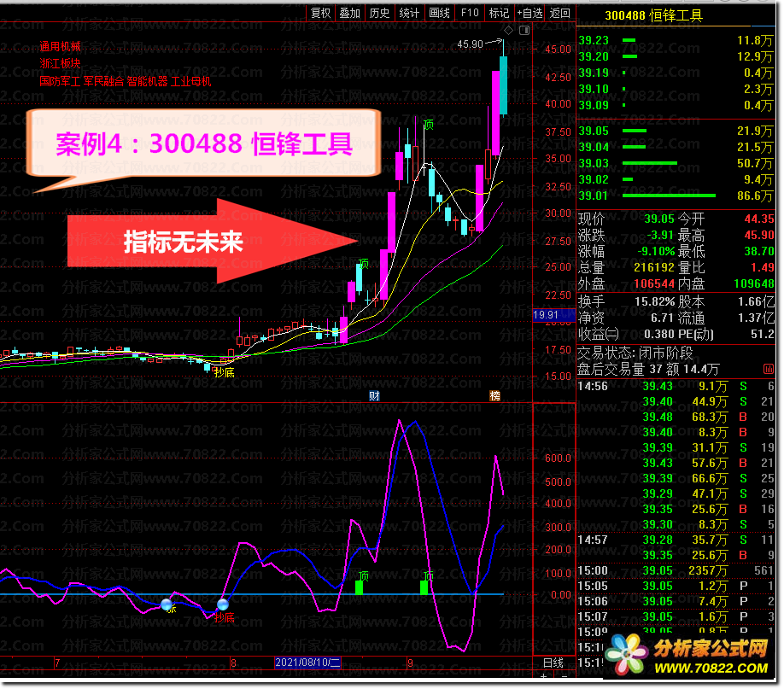
Task: Click the month 8 marker on the time axis
Action: pyautogui.click(x=233, y=663)
